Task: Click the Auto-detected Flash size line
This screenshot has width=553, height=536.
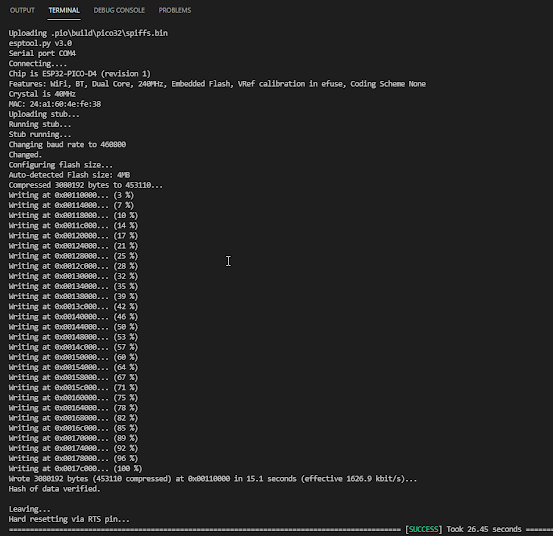Action: pyautogui.click(x=69, y=175)
